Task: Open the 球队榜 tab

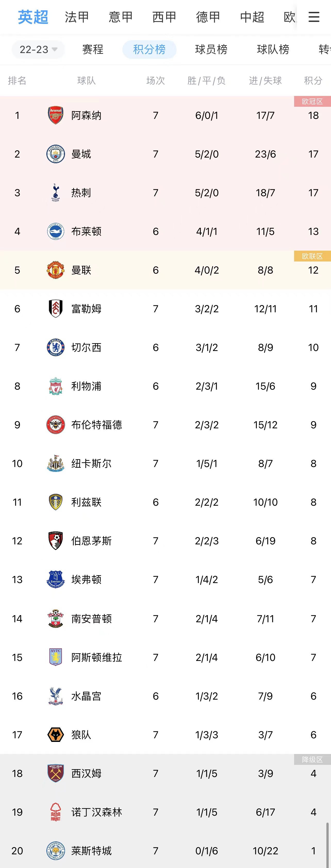Action: coord(273,50)
